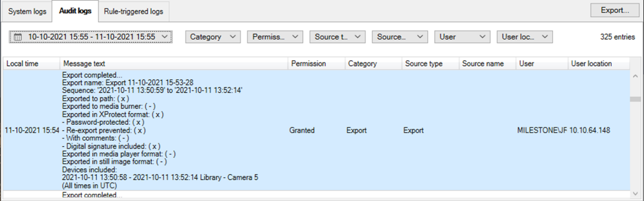Click the scrollbar up arrow
Screen dimensions: 644x201
[635, 76]
